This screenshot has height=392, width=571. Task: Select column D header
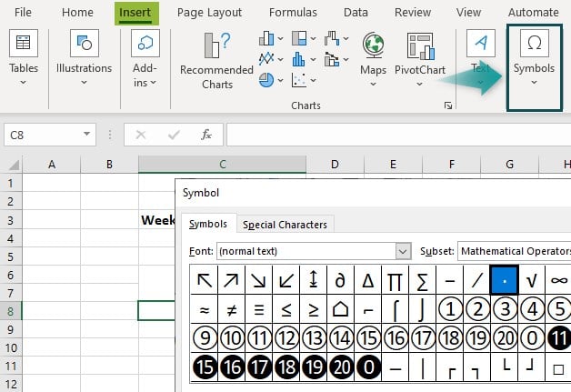335,165
